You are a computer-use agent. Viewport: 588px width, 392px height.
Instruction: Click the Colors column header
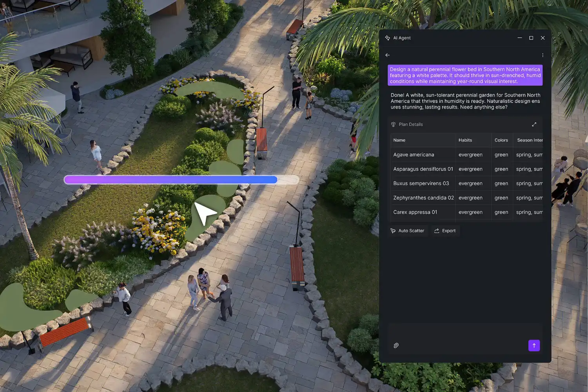click(501, 140)
